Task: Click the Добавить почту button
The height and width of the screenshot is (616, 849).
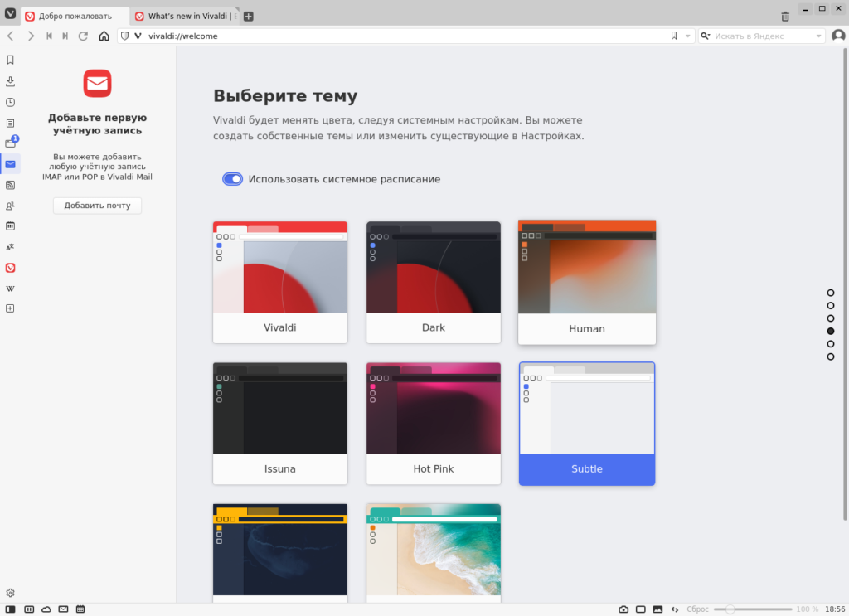Action: pos(98,206)
